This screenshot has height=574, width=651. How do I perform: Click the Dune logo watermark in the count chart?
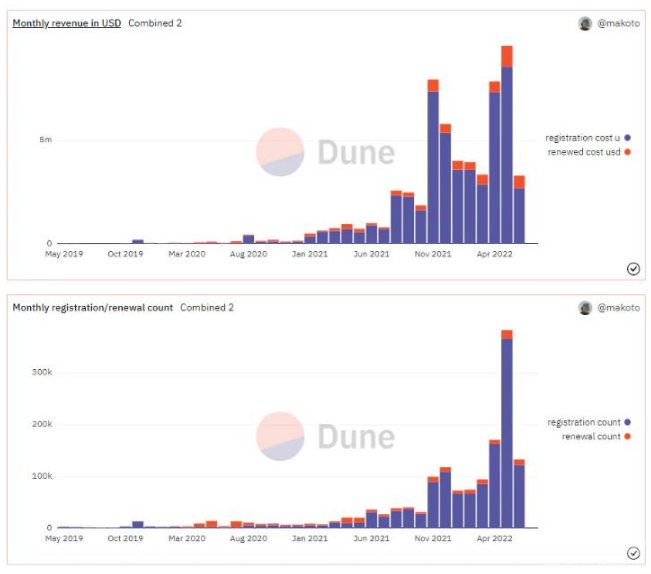click(325, 436)
